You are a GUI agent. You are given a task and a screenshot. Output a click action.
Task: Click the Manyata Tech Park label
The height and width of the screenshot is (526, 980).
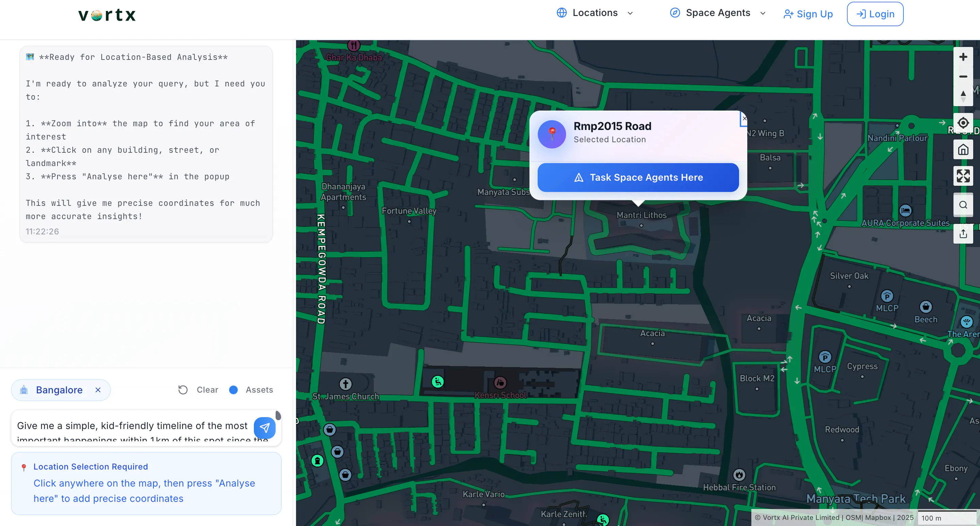click(x=856, y=499)
